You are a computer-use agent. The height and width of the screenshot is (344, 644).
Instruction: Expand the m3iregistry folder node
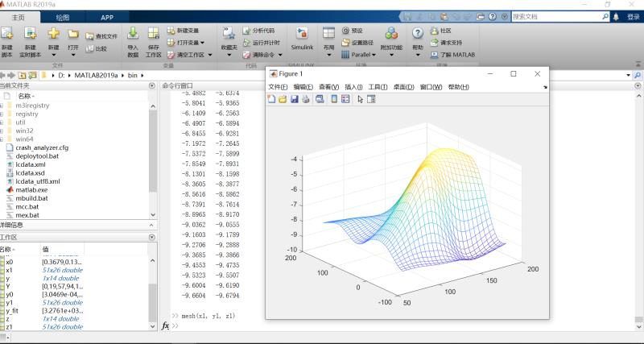pyautogui.click(x=2, y=106)
